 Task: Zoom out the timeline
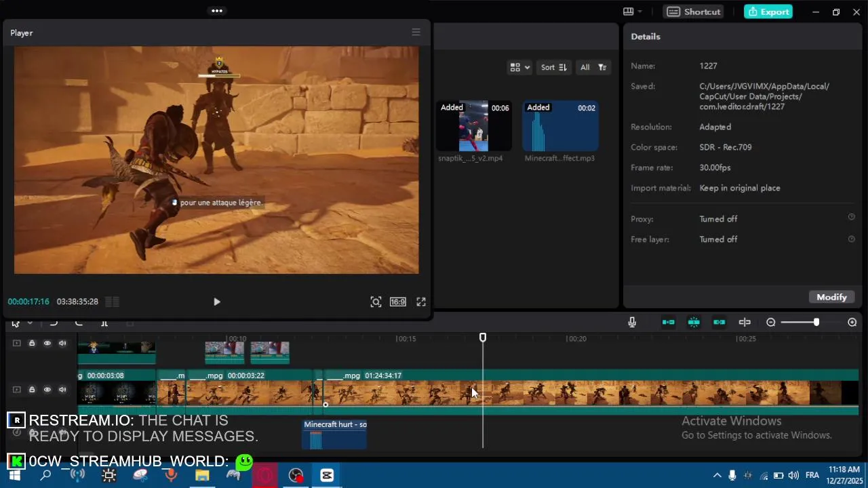(771, 323)
